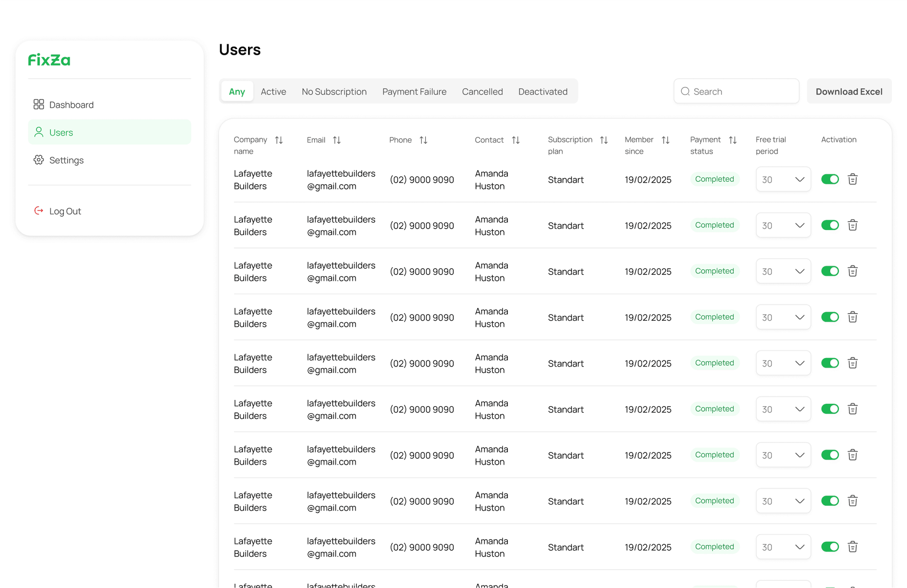The height and width of the screenshot is (588, 907).
Task: Open the Cancelled users filter
Action: pos(482,91)
